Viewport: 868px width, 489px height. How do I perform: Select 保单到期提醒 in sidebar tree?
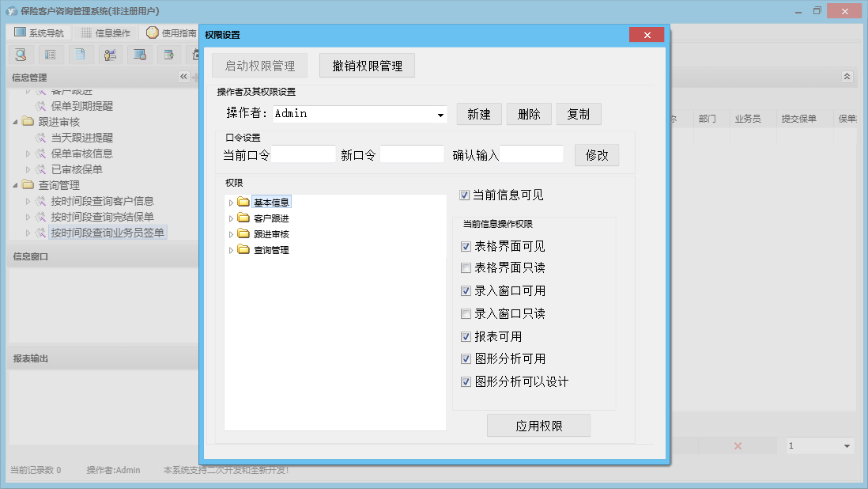pos(82,106)
